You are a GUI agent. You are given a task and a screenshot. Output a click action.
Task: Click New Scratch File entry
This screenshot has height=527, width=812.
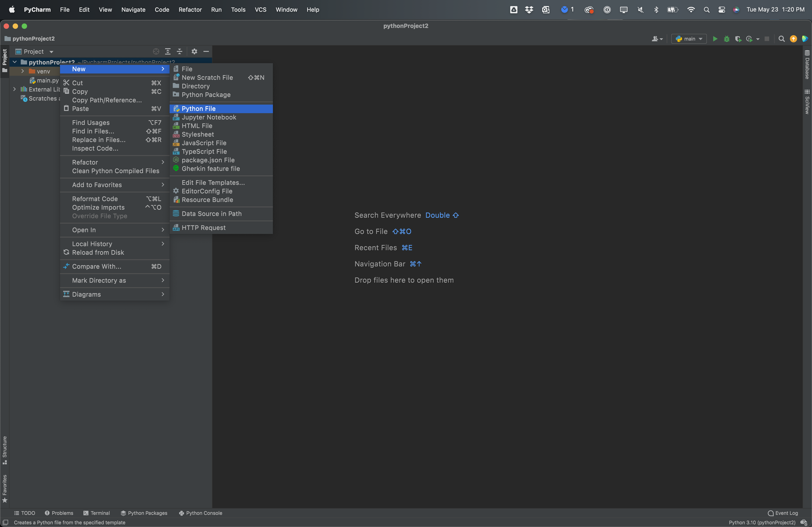[x=221, y=78]
